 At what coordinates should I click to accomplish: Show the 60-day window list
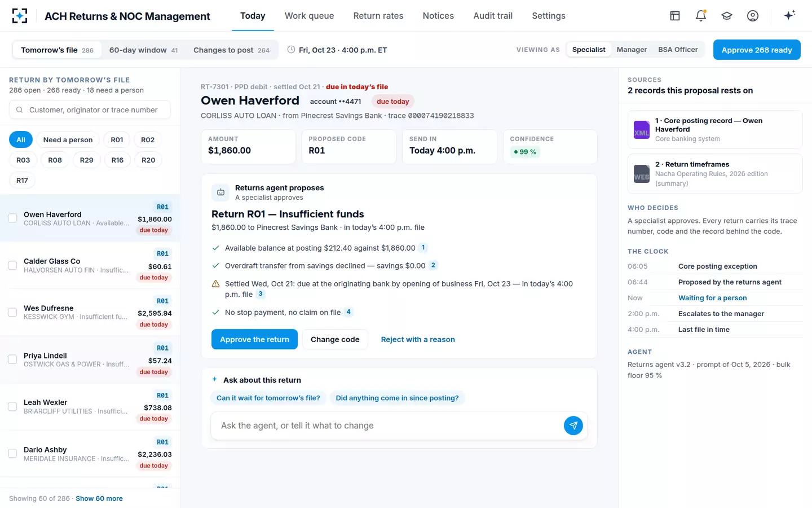point(143,50)
